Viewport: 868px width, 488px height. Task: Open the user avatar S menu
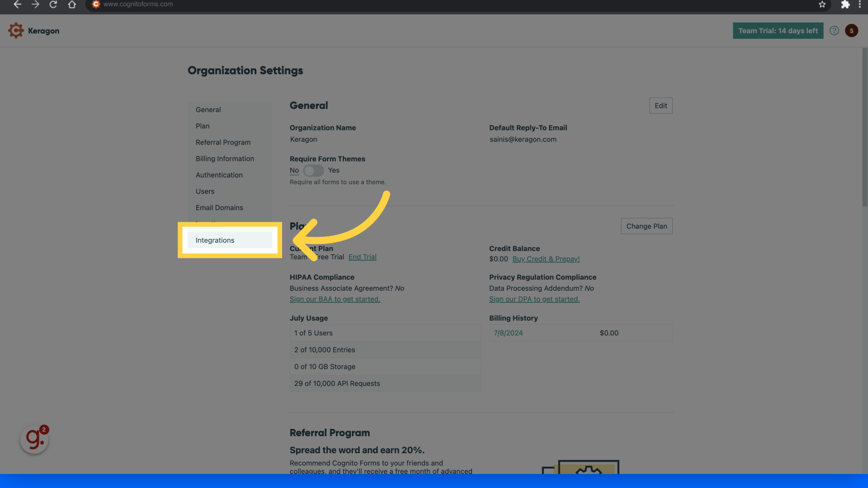[x=851, y=31]
